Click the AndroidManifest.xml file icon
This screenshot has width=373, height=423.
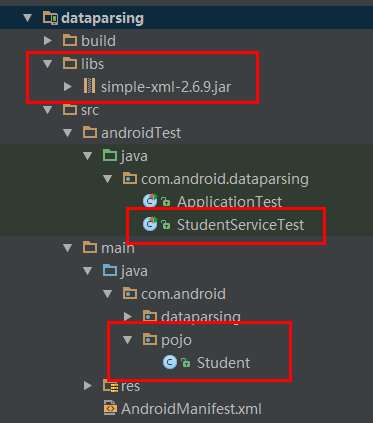point(110,408)
